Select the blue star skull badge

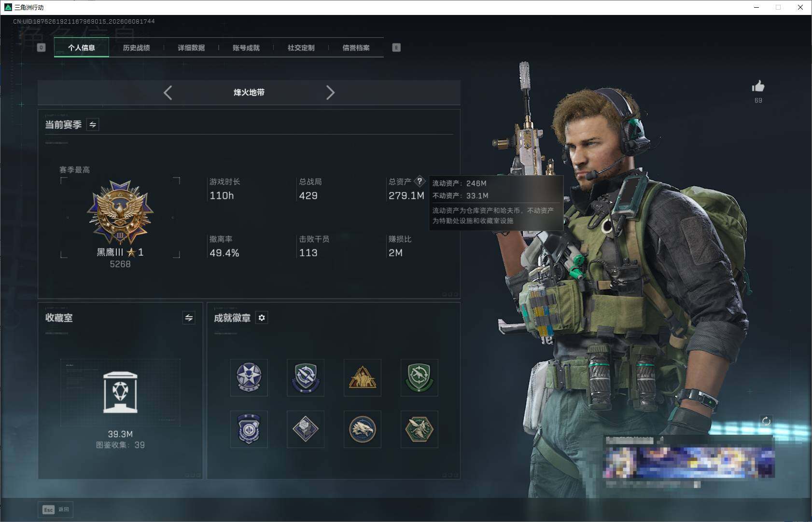[x=249, y=377]
